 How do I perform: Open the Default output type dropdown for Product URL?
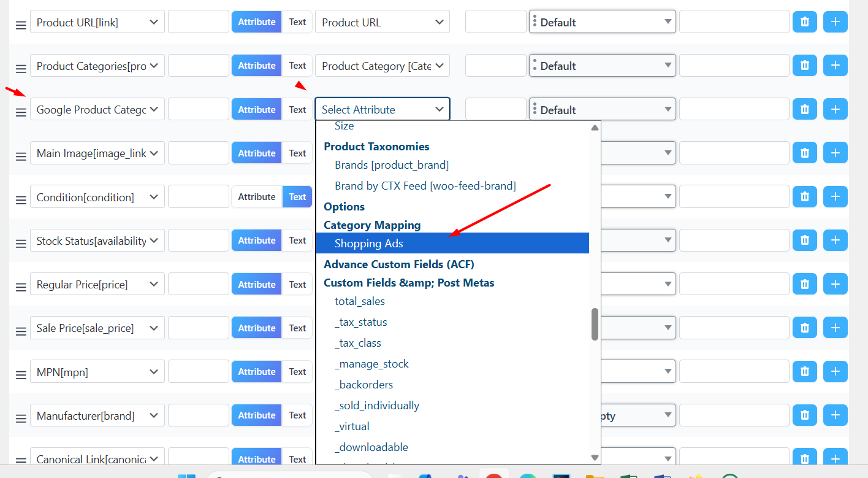pos(602,22)
